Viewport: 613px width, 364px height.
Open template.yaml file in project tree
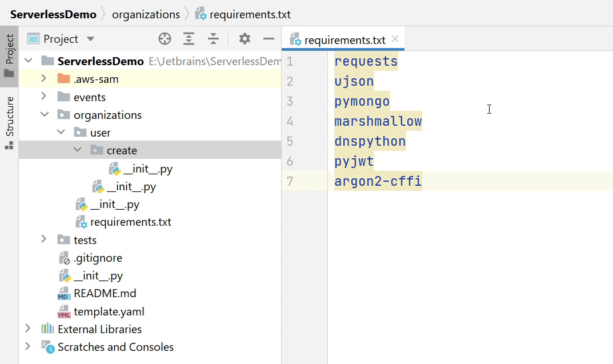[109, 311]
